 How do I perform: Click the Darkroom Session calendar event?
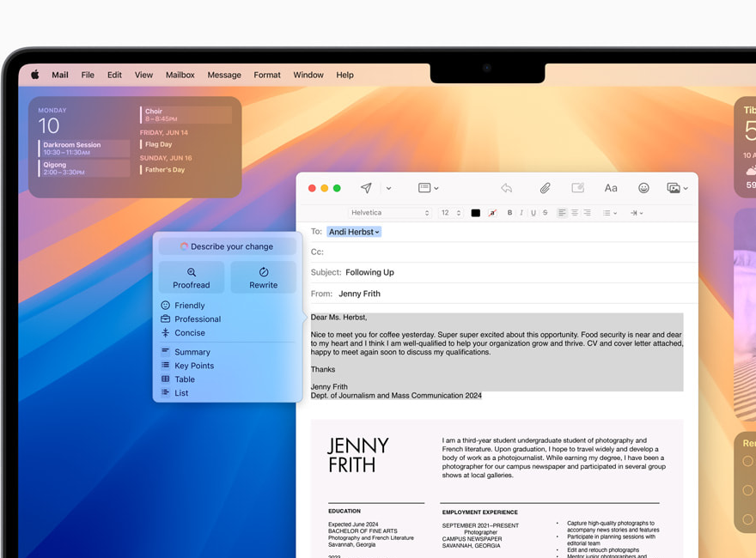pos(84,149)
